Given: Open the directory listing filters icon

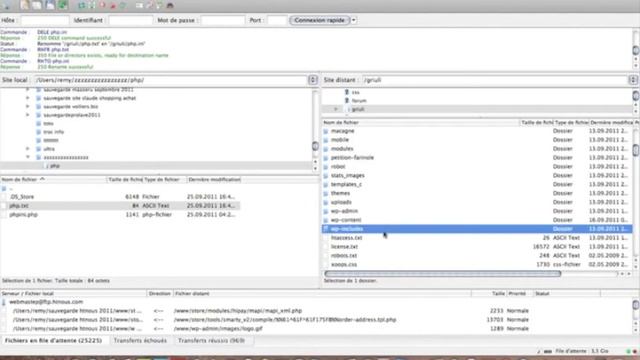Looking at the screenshot, I should [140, 5].
